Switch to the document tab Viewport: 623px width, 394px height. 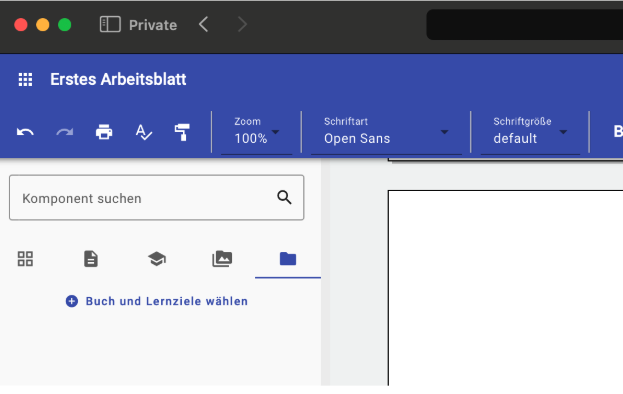pos(91,259)
